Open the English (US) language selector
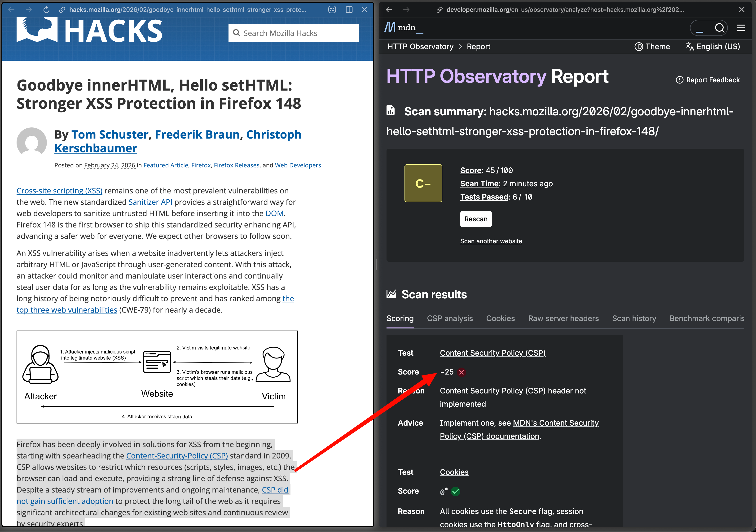The width and height of the screenshot is (756, 532). tap(712, 46)
